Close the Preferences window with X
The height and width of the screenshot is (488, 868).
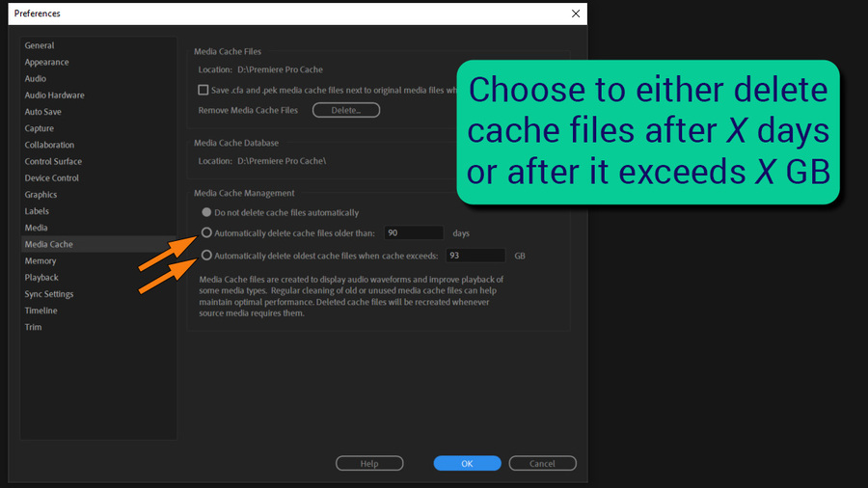coord(576,14)
